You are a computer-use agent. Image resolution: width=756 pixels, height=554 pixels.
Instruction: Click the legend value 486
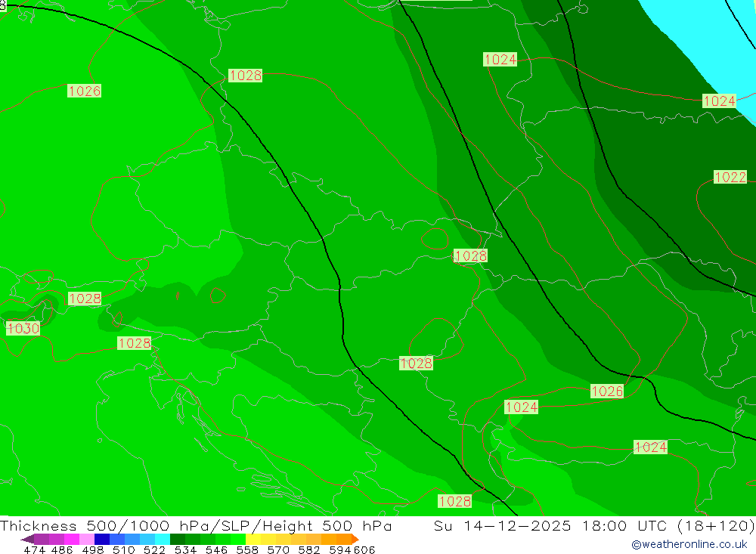62,549
